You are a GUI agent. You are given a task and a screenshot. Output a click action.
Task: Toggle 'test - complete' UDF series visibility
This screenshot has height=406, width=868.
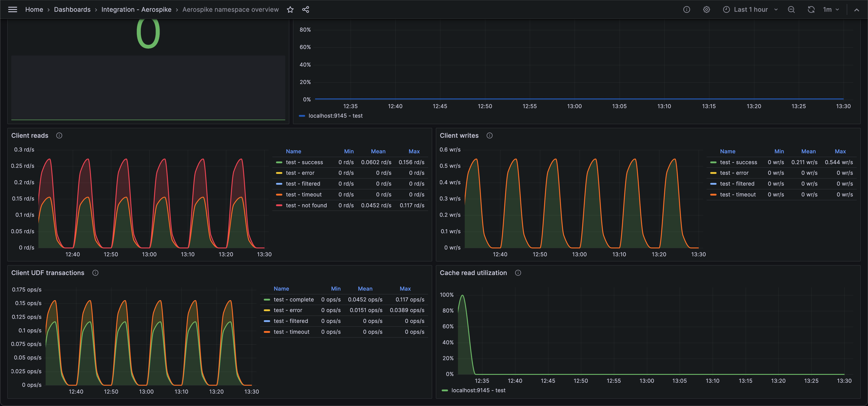(293, 300)
